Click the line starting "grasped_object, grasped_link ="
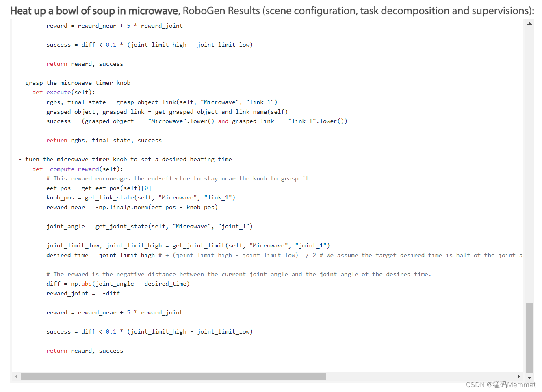 point(167,112)
